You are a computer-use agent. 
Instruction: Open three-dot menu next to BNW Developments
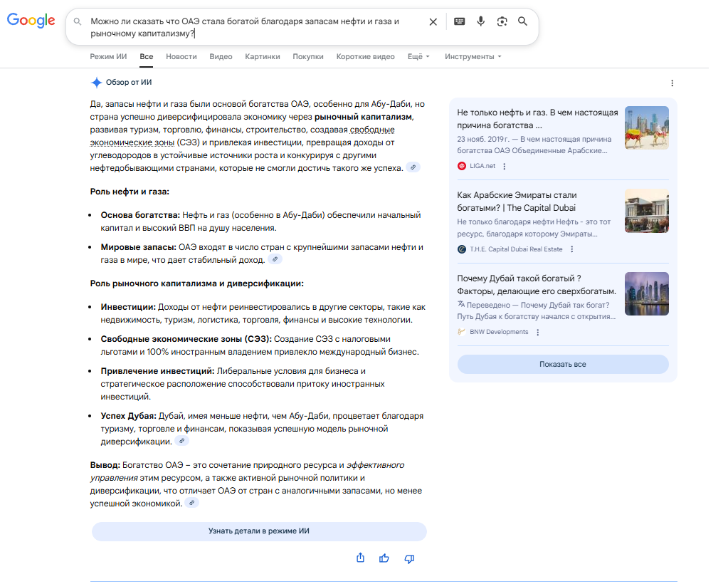point(538,333)
